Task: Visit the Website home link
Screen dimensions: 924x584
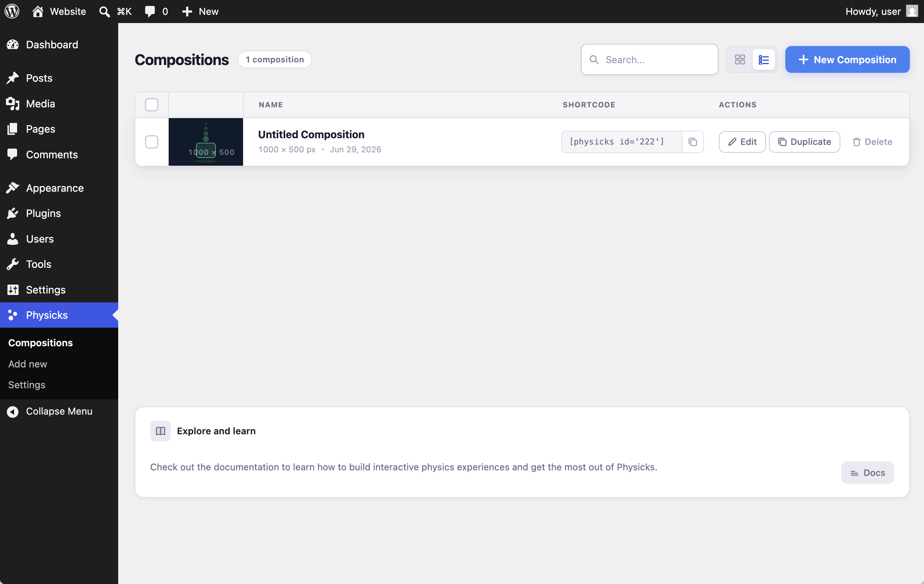Action: pos(59,11)
